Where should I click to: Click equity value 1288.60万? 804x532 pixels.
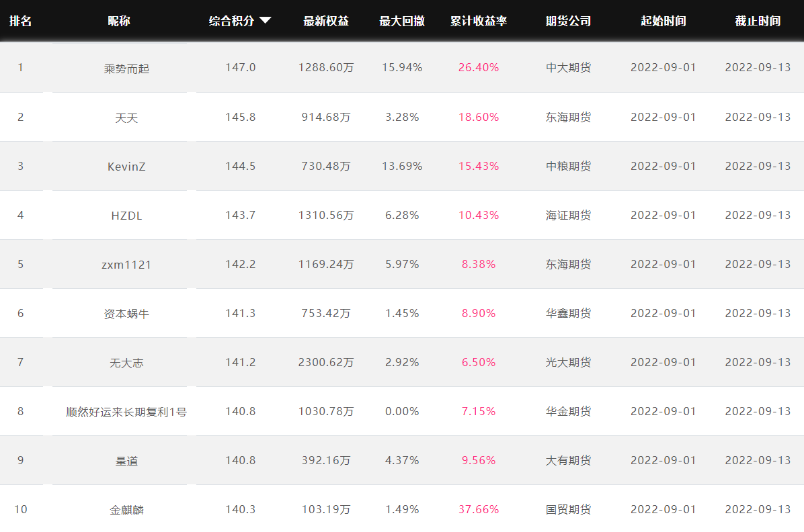coord(326,68)
